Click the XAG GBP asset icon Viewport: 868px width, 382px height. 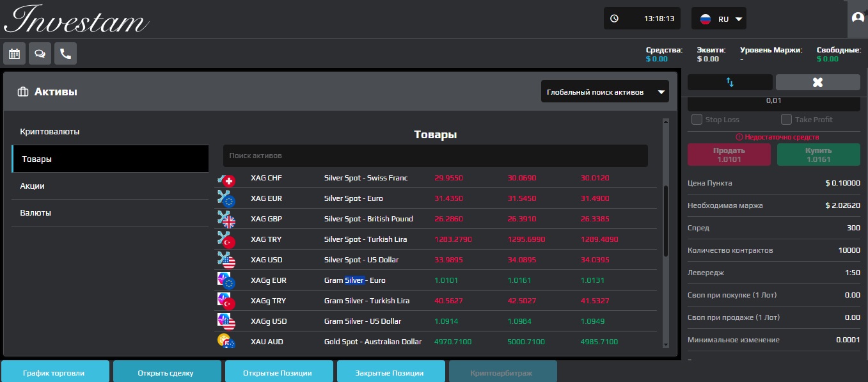coord(226,219)
